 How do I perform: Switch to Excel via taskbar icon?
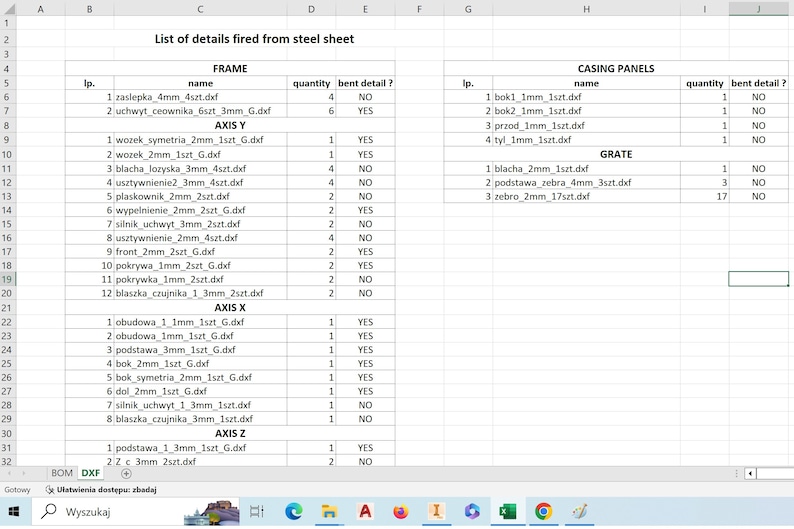click(507, 512)
